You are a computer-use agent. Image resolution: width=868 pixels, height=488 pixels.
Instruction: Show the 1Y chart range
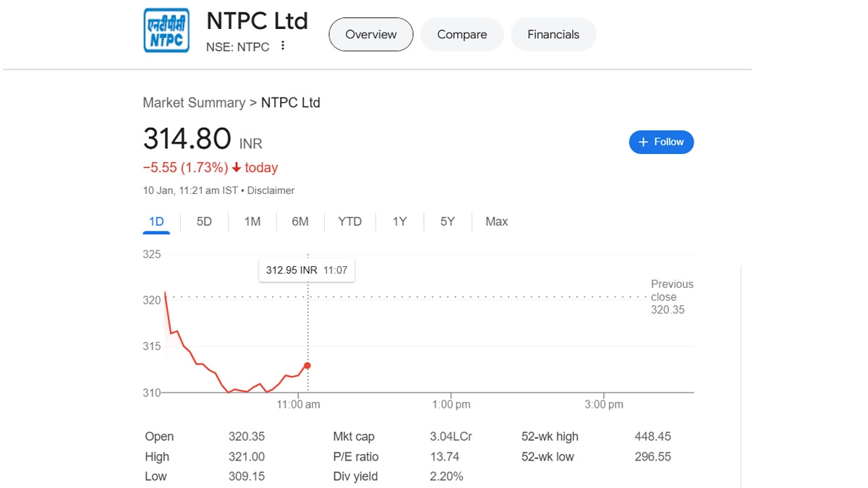tap(399, 222)
